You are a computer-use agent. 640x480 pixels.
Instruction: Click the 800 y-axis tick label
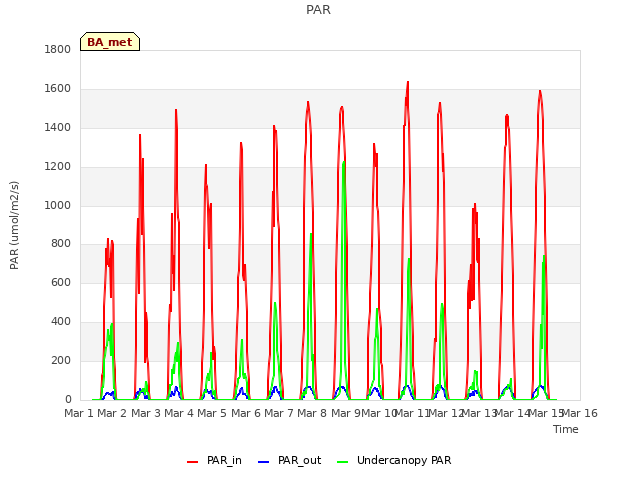pos(61,244)
